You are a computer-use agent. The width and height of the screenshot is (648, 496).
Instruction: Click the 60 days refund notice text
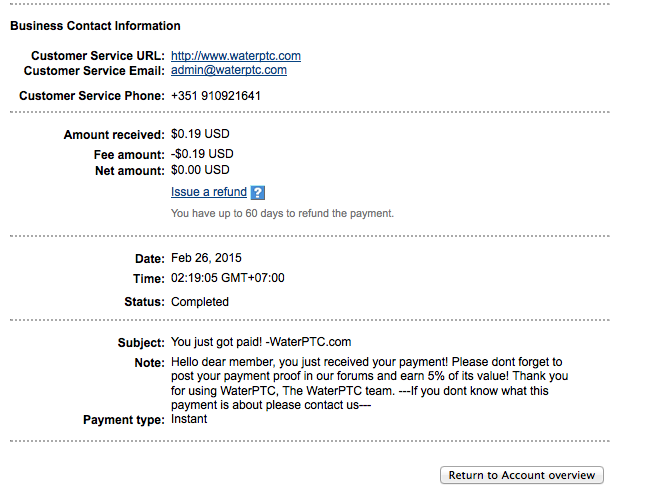pos(282,213)
